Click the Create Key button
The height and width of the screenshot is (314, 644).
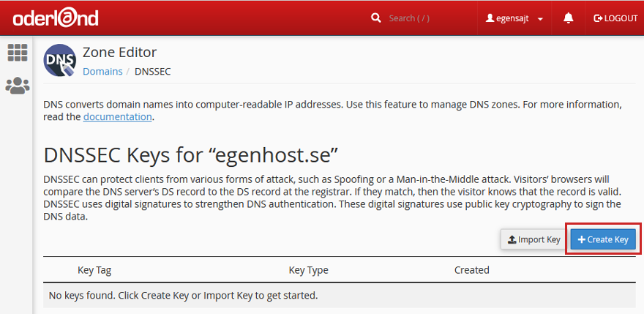(603, 239)
